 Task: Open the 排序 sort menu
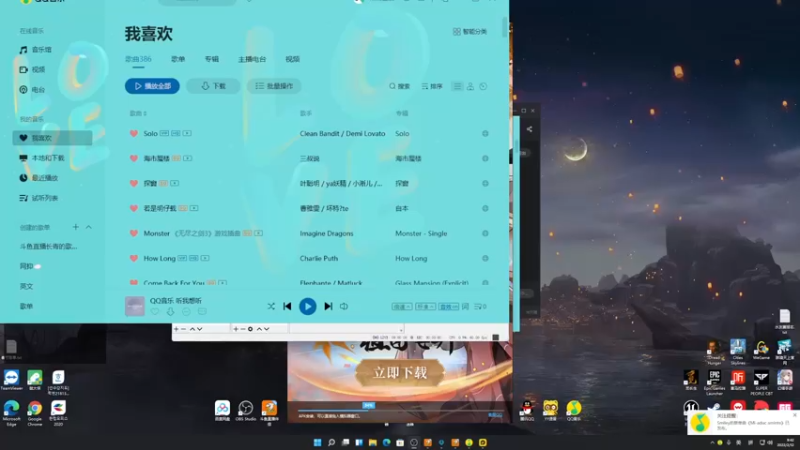[432, 86]
